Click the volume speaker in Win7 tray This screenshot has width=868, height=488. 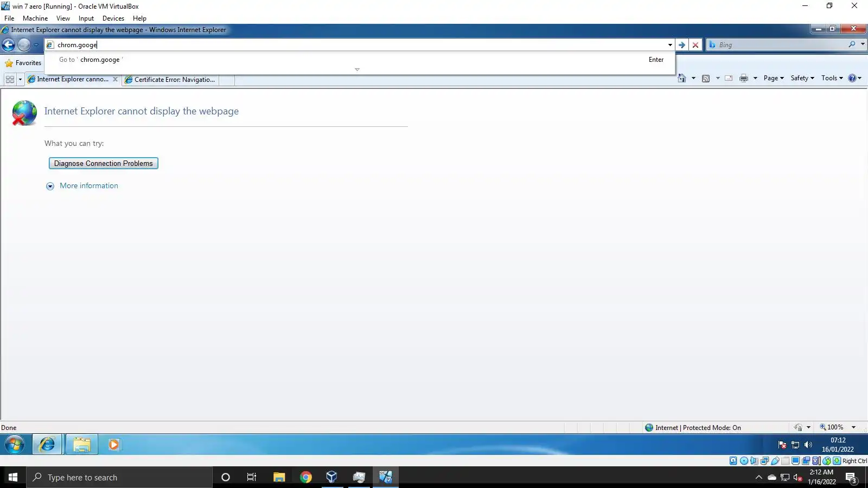pyautogui.click(x=808, y=445)
